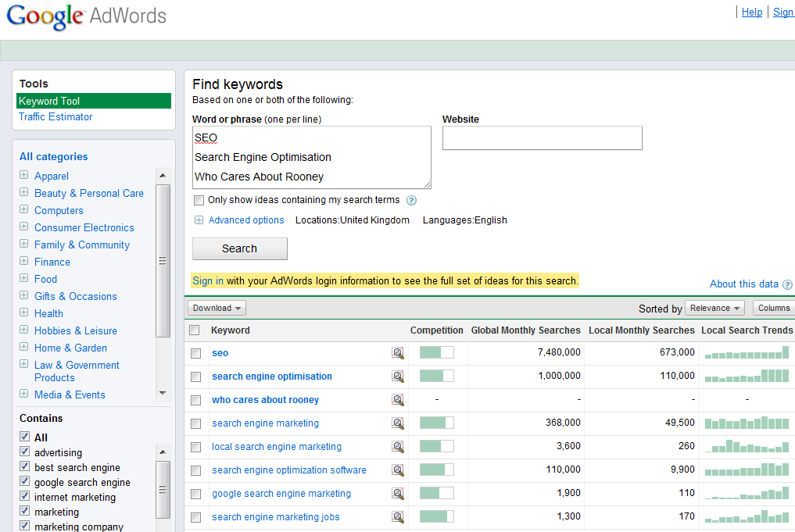Open the Family & Community category link

click(82, 245)
